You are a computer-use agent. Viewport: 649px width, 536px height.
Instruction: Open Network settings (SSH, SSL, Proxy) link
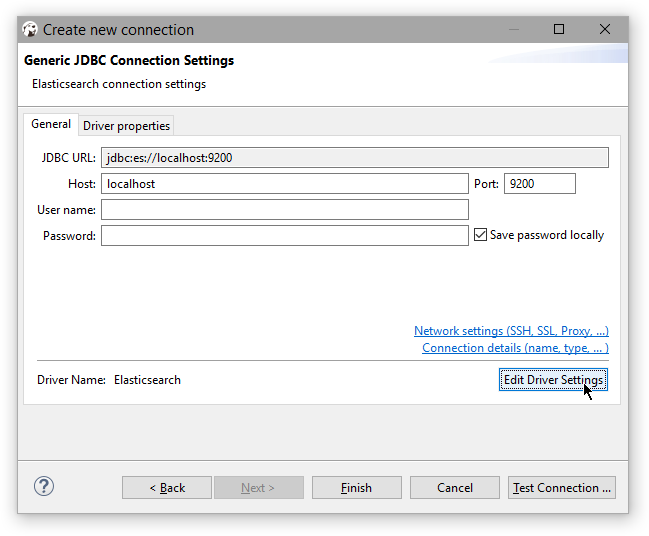point(511,331)
